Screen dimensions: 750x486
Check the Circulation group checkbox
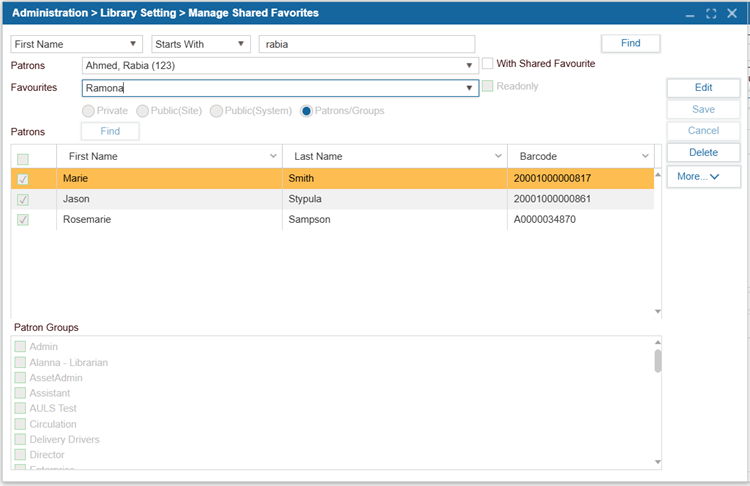coord(20,424)
